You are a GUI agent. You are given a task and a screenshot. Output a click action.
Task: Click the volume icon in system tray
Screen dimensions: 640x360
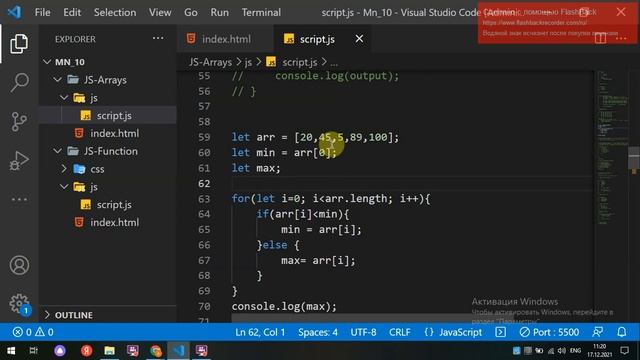(562, 351)
